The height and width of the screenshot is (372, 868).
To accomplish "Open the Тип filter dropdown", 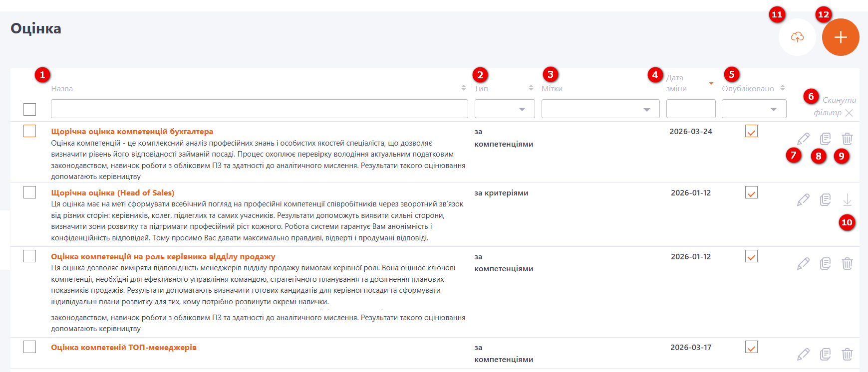I will click(x=505, y=109).
